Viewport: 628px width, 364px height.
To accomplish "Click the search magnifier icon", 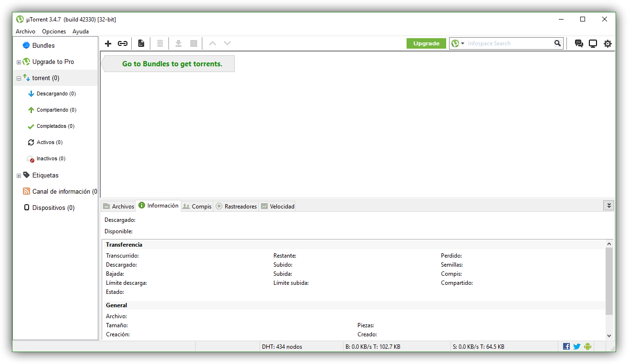I will [557, 43].
